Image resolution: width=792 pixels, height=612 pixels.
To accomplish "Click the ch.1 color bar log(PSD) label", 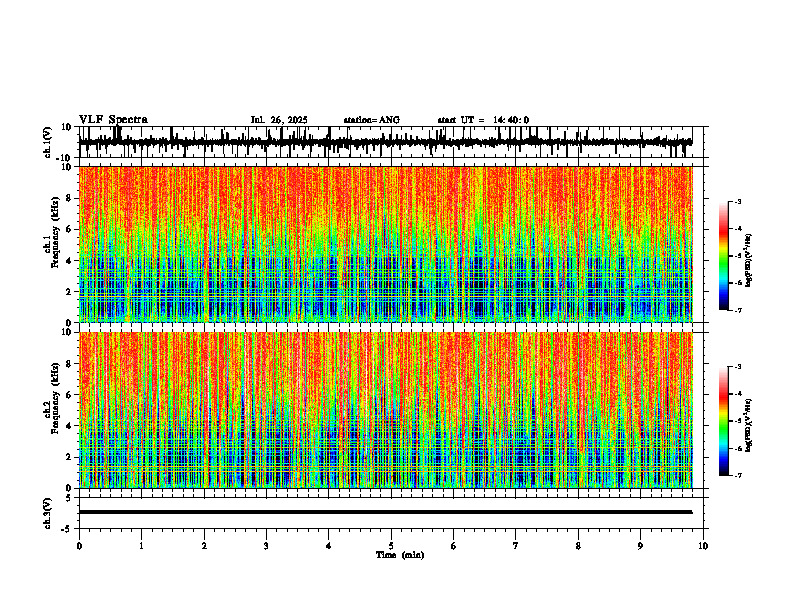I will [750, 260].
